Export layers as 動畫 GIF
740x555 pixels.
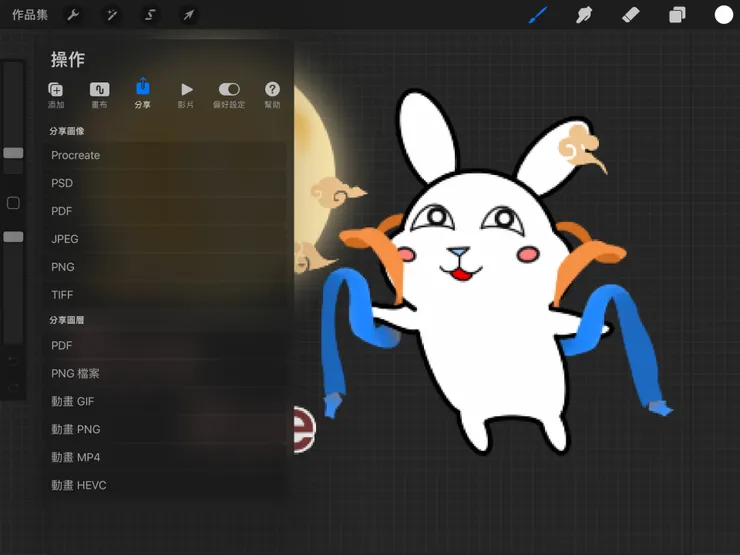point(72,401)
